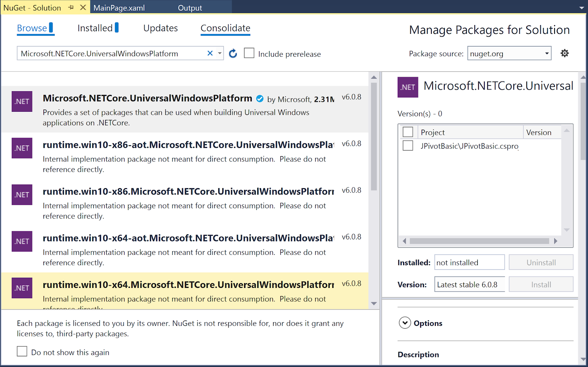
Task: Refresh the package search results
Action: pyautogui.click(x=233, y=53)
